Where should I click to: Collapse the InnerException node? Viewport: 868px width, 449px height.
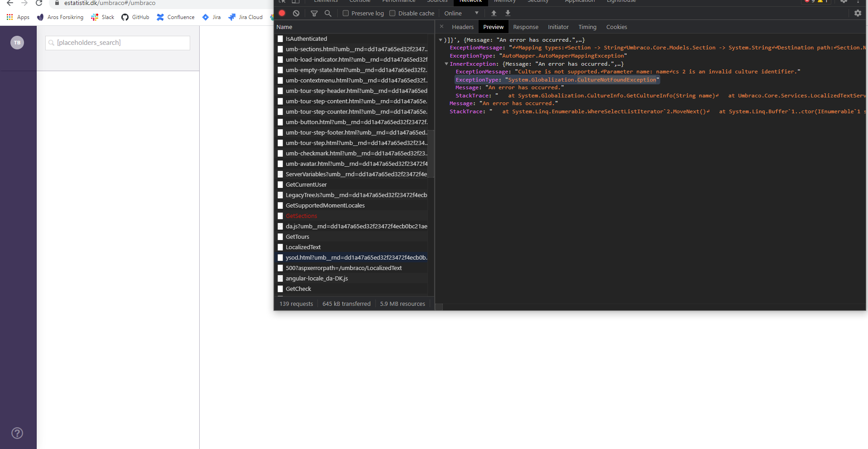click(x=446, y=64)
